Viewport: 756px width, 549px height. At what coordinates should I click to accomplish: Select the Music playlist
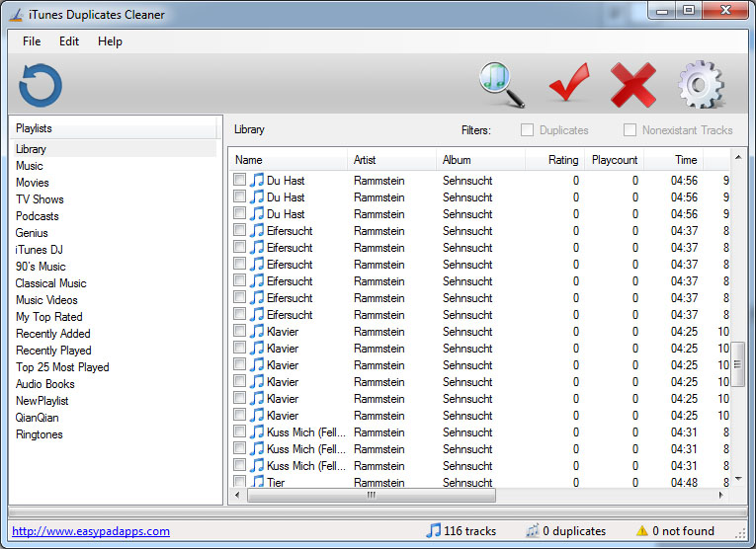coord(30,166)
